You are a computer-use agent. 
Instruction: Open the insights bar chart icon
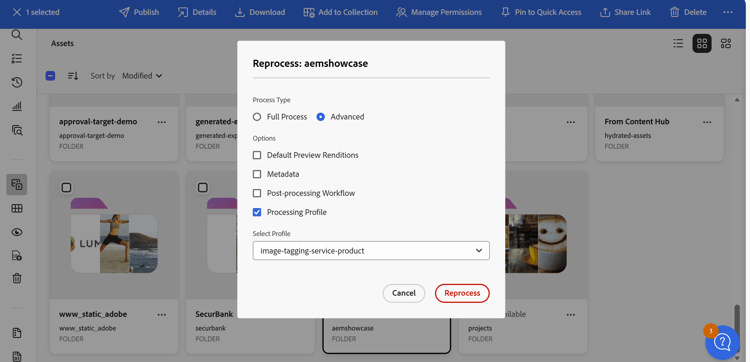pyautogui.click(x=17, y=106)
